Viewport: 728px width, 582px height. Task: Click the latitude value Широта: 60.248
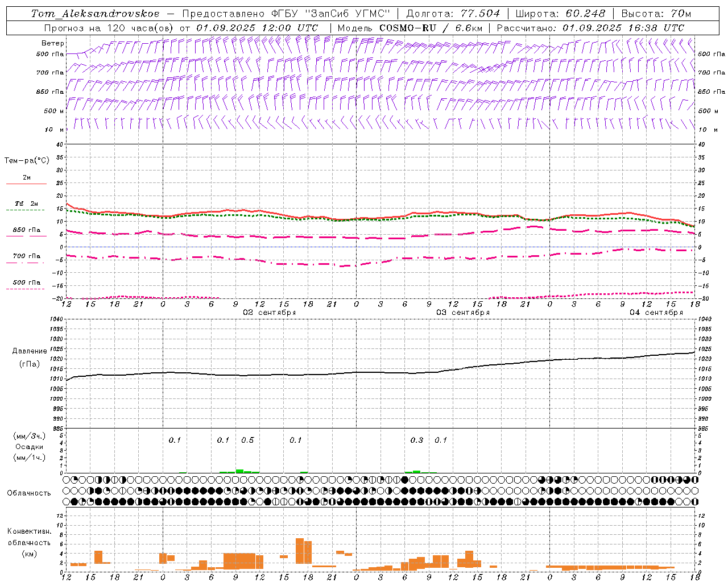point(560,14)
